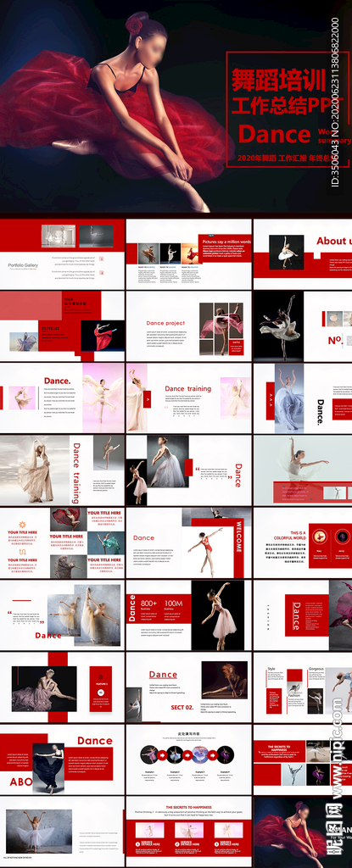Viewport: 352px width, 868px height.
Task: Click the first circular icon in Colorful World slide
Action: (x=319, y=536)
